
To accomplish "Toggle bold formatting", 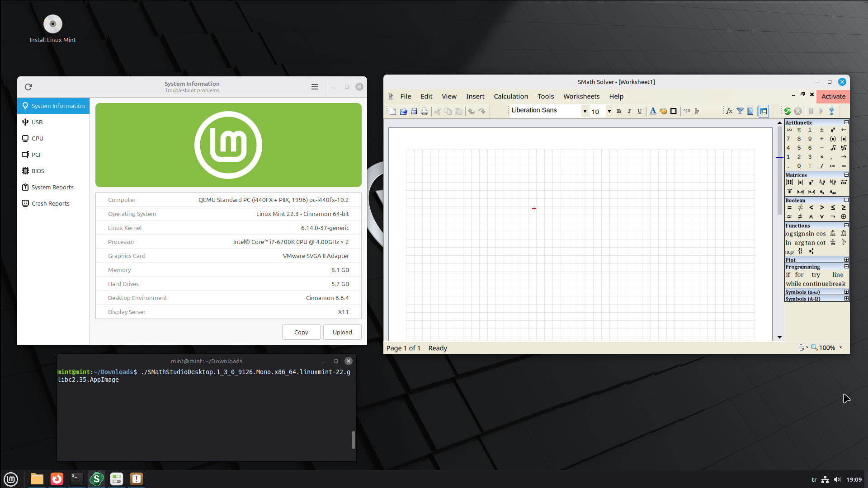I will coord(619,111).
